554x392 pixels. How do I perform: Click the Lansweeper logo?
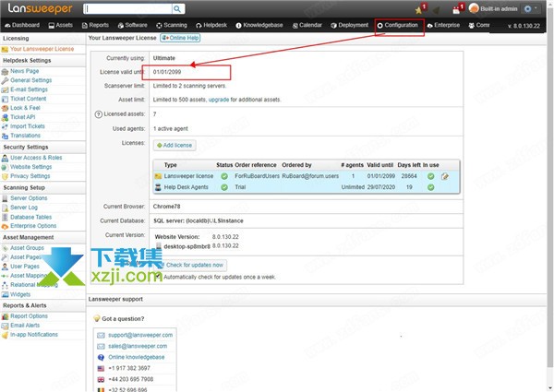pyautogui.click(x=40, y=9)
